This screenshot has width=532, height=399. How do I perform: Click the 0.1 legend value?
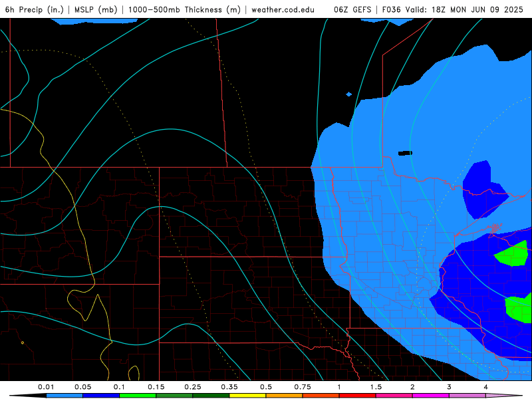pyautogui.click(x=119, y=387)
